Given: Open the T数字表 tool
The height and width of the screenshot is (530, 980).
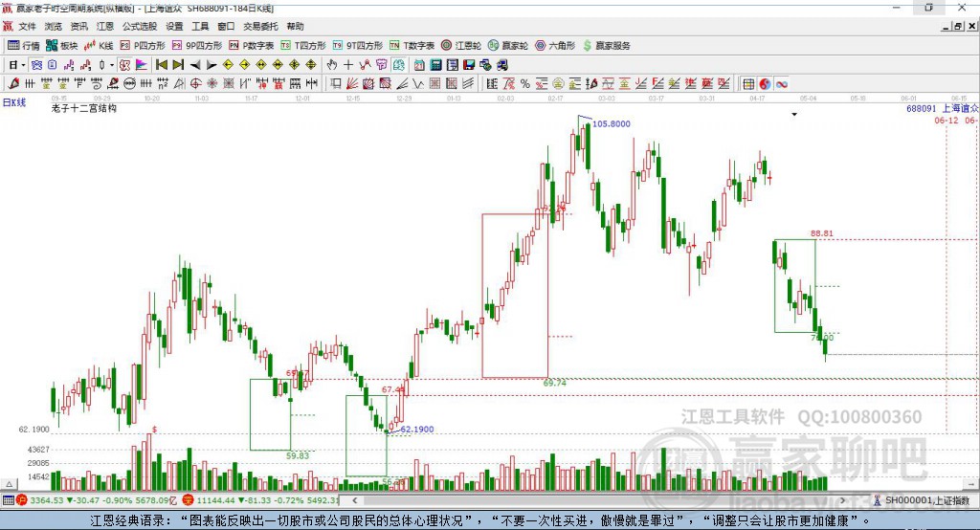Looking at the screenshot, I should (412, 46).
